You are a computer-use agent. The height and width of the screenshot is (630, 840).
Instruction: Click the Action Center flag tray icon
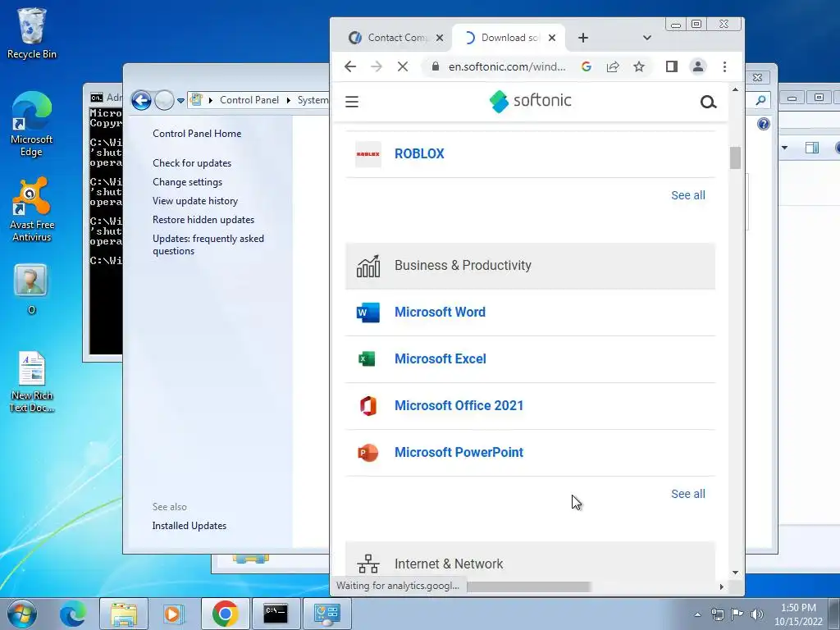pyautogui.click(x=737, y=614)
